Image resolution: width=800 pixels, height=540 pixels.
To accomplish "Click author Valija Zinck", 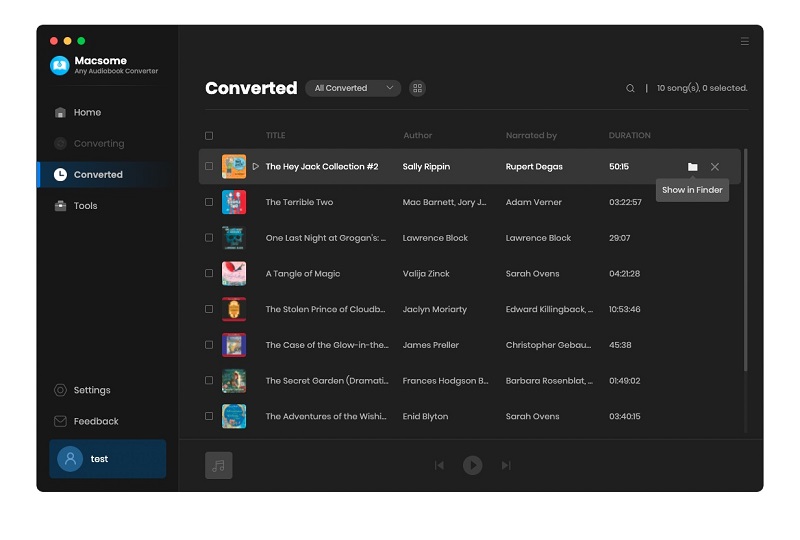I will pos(426,274).
